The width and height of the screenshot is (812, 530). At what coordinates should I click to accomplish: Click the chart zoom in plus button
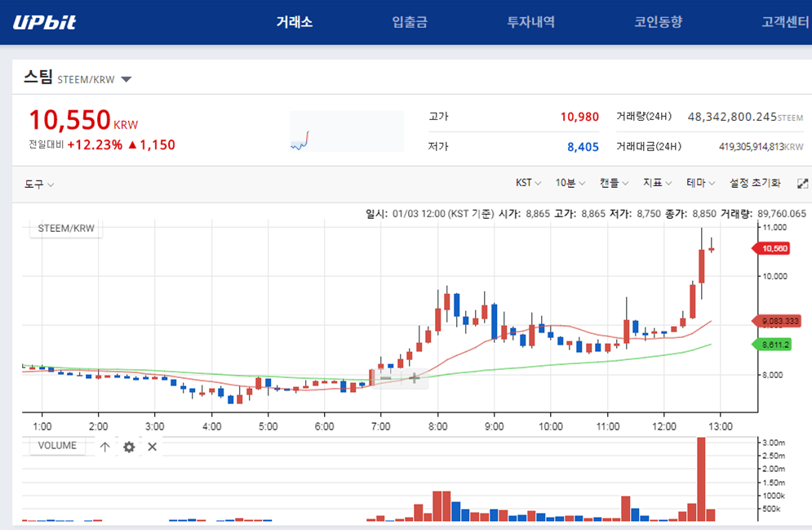tap(415, 378)
